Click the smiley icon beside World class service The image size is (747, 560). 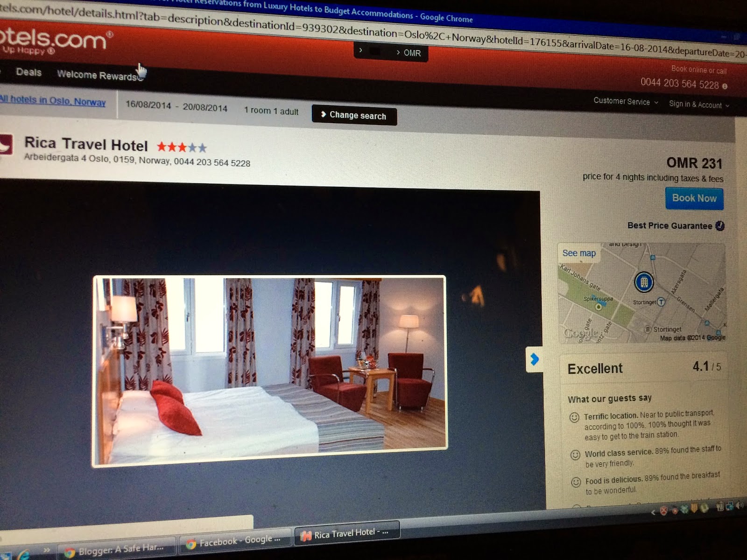point(575,455)
